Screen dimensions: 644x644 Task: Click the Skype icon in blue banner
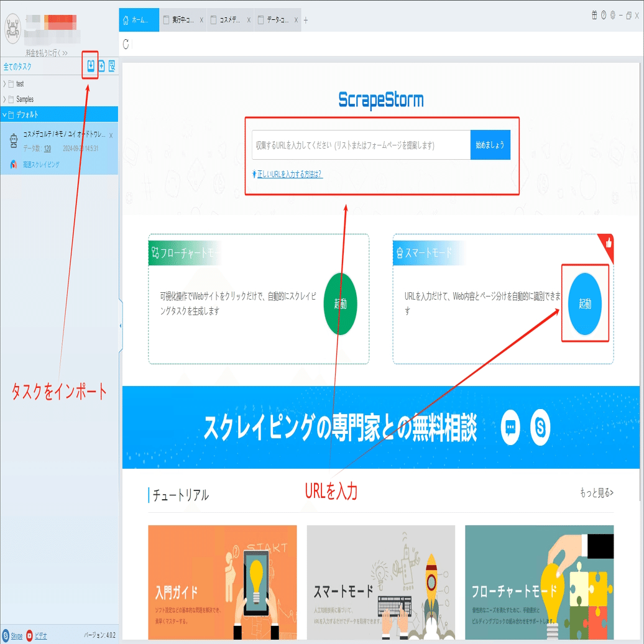click(540, 428)
